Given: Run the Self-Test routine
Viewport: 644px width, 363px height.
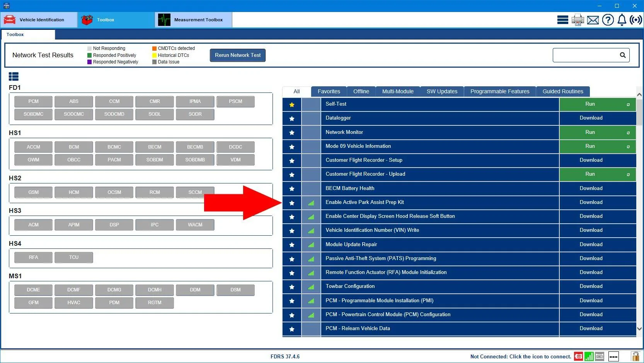Looking at the screenshot, I should (x=598, y=104).
